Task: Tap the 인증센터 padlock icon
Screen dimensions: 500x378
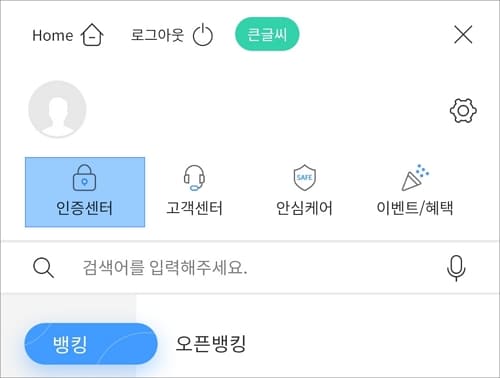Action: coord(84,178)
